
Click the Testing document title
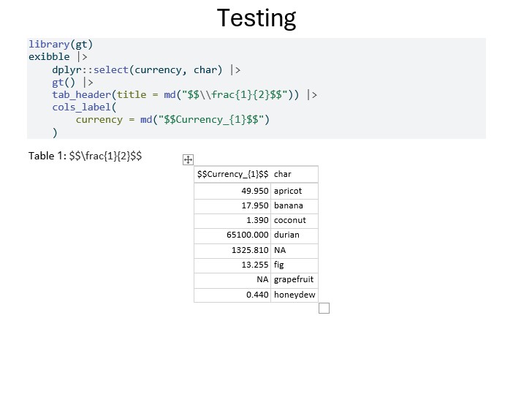pos(256,18)
